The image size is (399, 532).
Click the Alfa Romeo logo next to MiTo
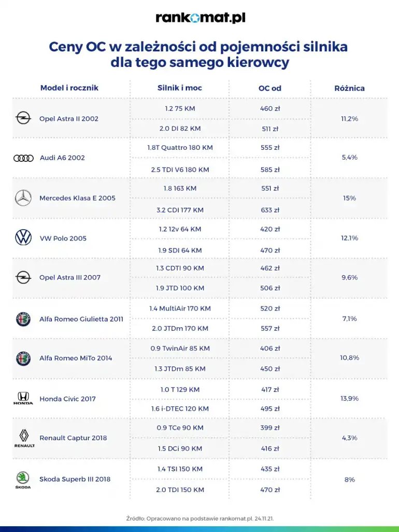pyautogui.click(x=23, y=358)
